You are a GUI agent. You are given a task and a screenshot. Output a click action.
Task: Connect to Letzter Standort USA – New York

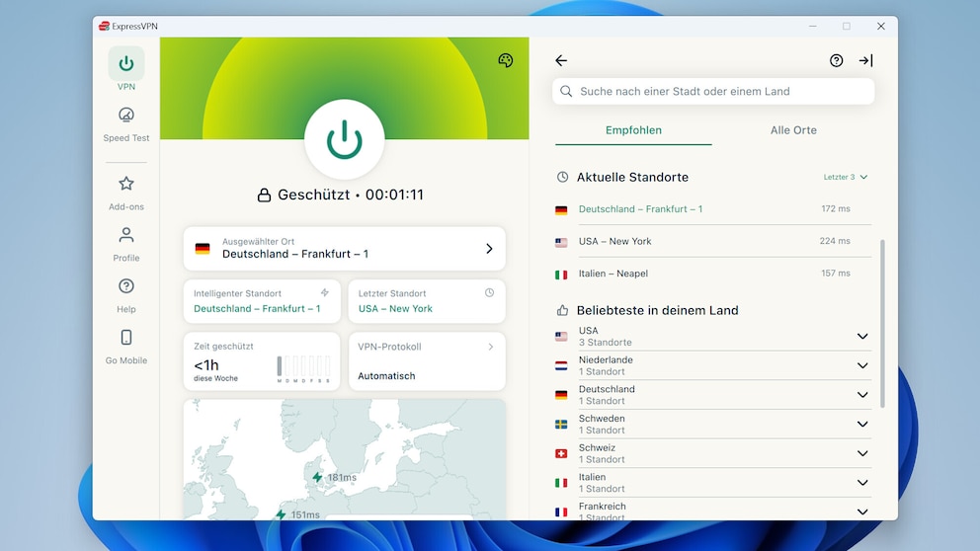tap(426, 301)
